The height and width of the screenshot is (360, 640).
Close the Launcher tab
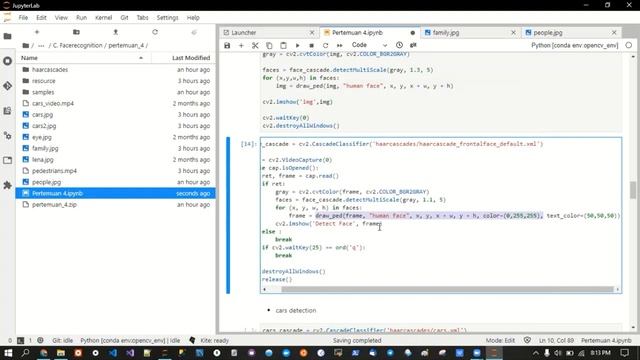coord(312,33)
